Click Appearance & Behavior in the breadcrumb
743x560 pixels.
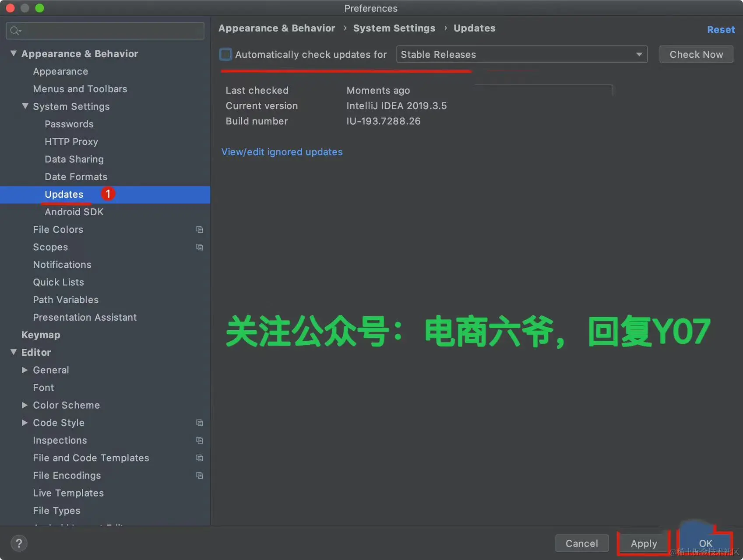(277, 28)
